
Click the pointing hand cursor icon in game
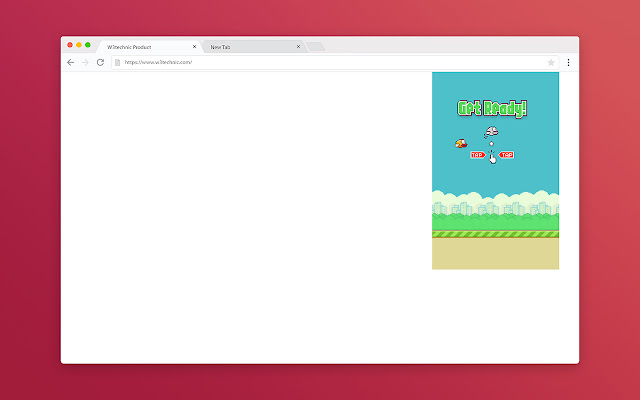[x=492, y=156]
